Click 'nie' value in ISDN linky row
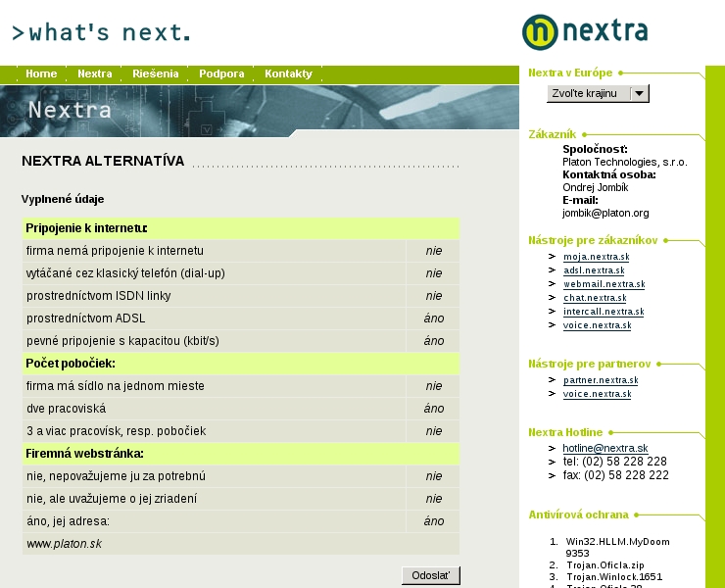 434,296
